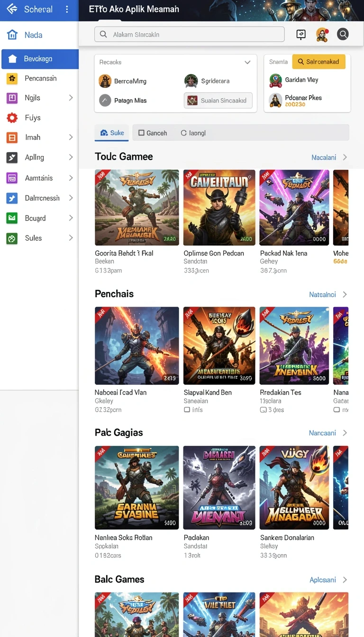Screen dimensions: 364x637
Task: Click the arrow beside Natcalnci
Action: point(345,294)
